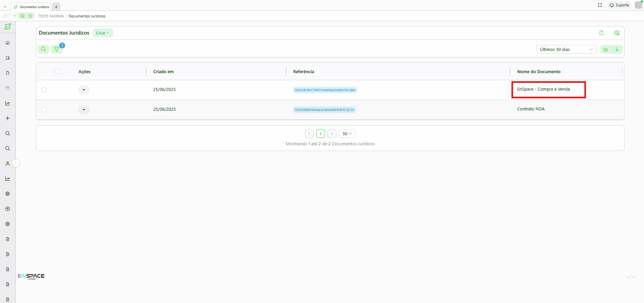Viewport: 644px width, 303px height.
Task: Toggle sort direction arrow next to ID
Action: coord(617,49)
